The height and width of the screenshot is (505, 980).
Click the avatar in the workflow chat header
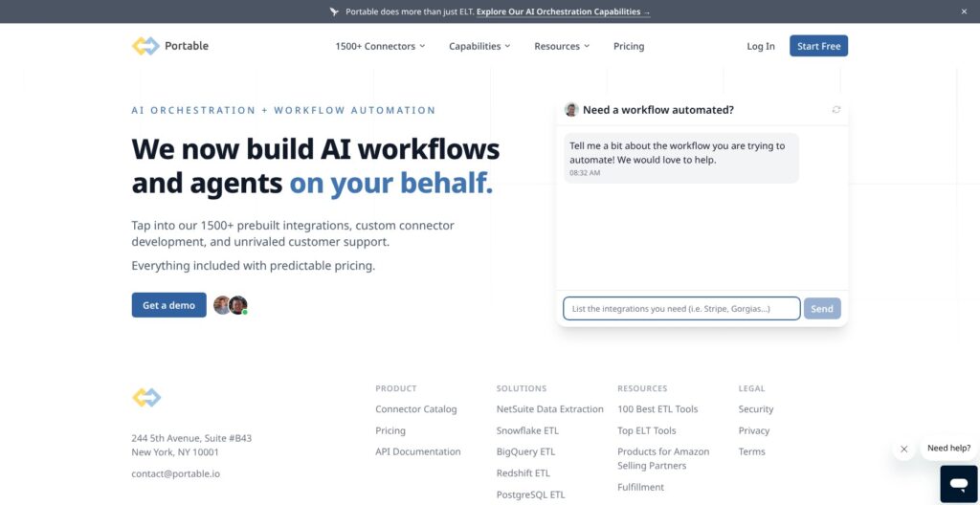coord(571,109)
